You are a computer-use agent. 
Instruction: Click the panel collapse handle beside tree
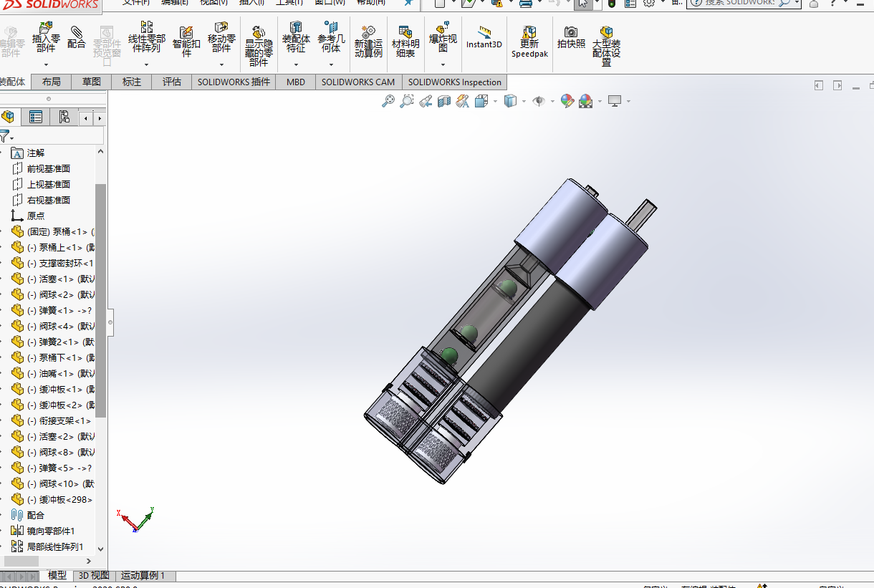tap(110, 322)
